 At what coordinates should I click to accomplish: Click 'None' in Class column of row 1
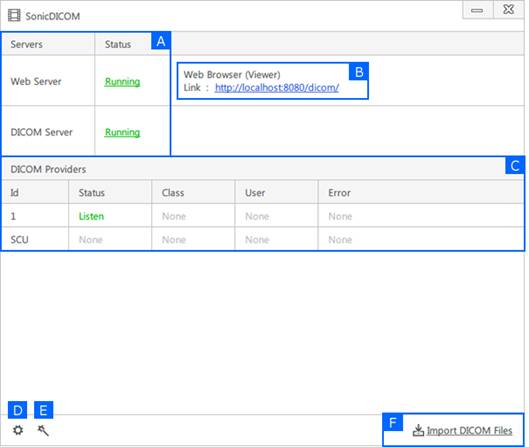pos(174,216)
